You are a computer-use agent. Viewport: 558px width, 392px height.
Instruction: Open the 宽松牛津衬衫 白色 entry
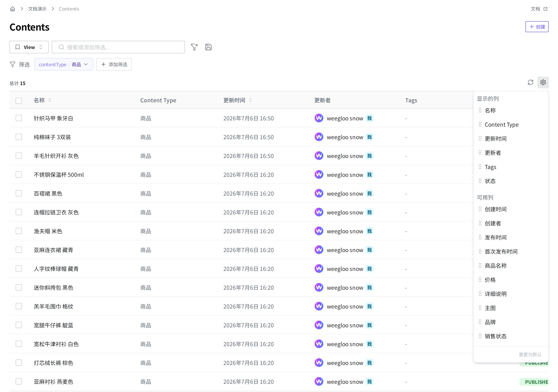point(56,344)
